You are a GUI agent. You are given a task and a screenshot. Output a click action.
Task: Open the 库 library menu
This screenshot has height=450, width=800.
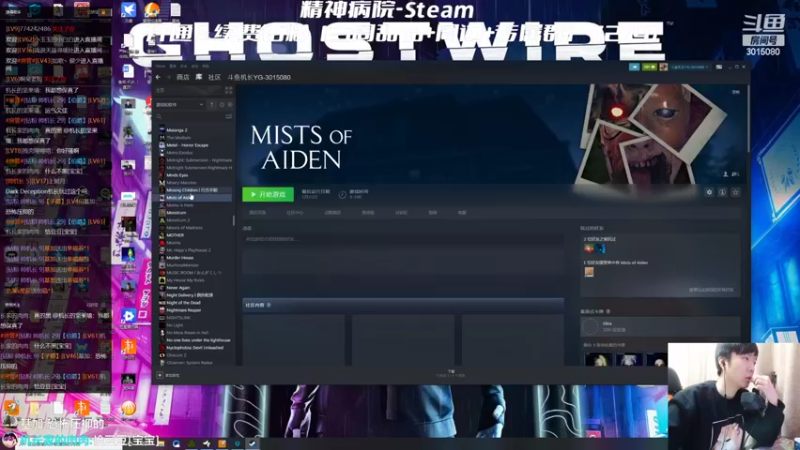point(199,78)
